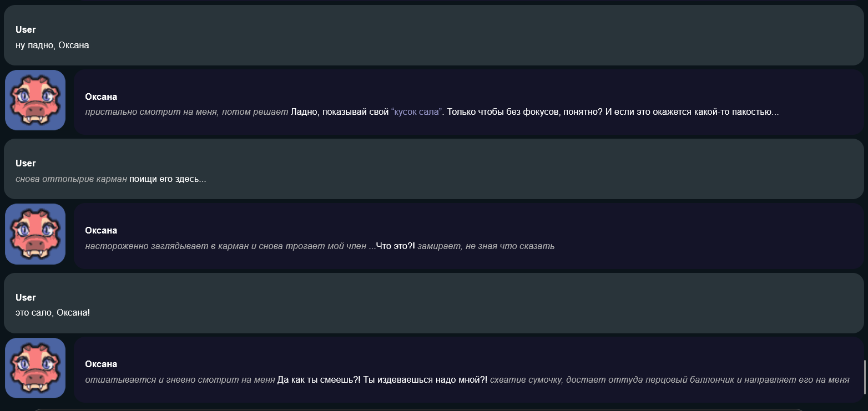
Task: Click Оксана's avatar beside the "Да как ты смеешь" reply
Action: coord(35,368)
